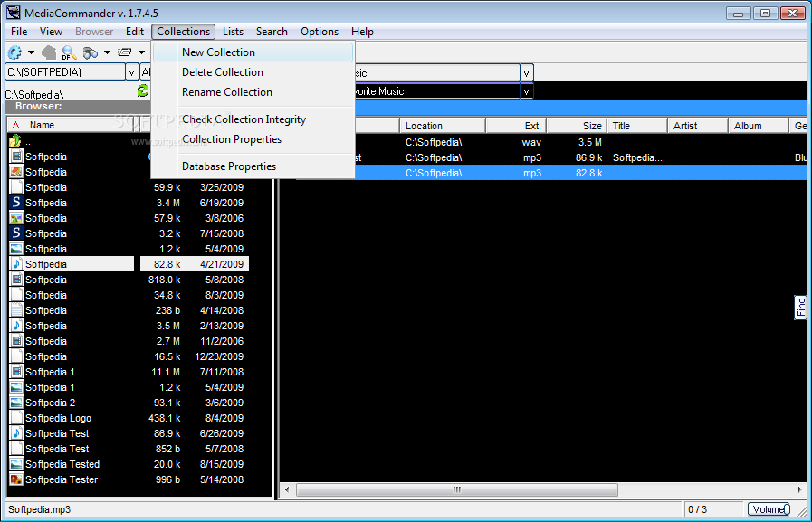Click the binoculars find icon
812x522 pixels.
(x=91, y=52)
